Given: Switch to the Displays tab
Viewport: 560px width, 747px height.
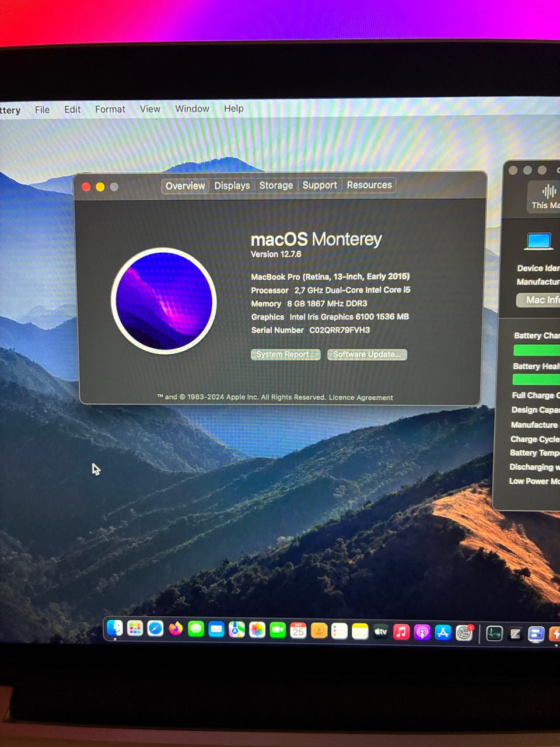Looking at the screenshot, I should [x=232, y=186].
